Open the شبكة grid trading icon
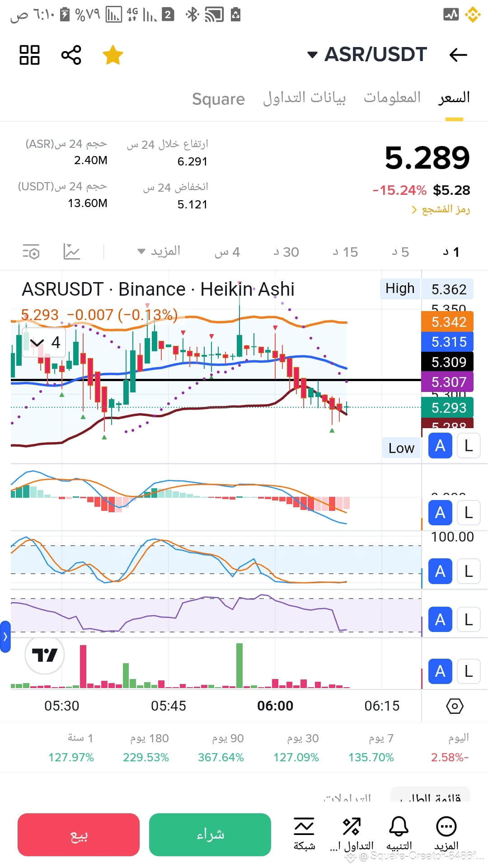The image size is (488, 868). (304, 834)
